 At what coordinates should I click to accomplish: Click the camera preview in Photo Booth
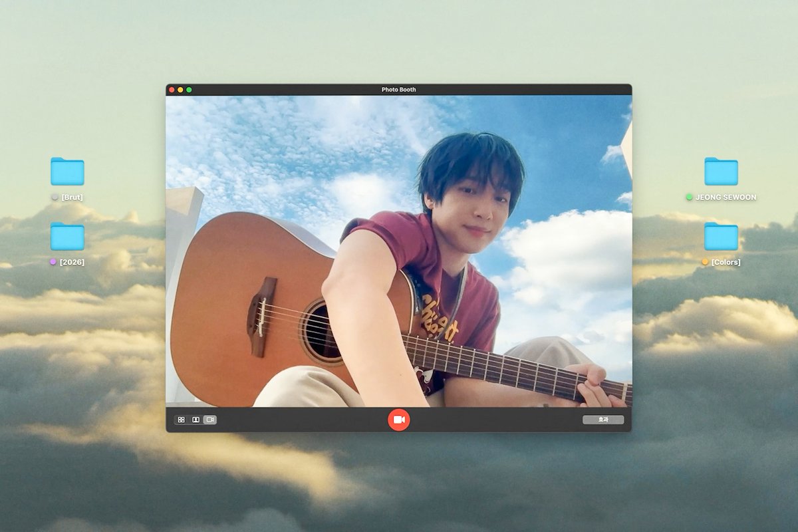tap(399, 251)
